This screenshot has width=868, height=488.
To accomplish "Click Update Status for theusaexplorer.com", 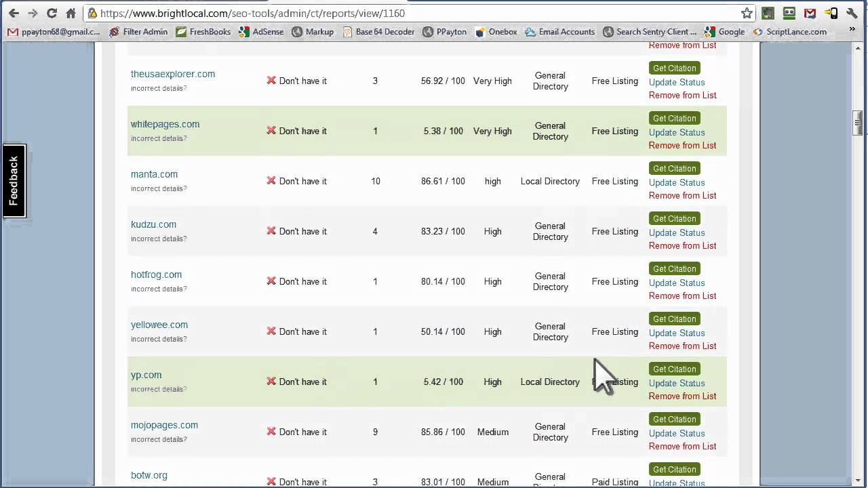I will [677, 82].
